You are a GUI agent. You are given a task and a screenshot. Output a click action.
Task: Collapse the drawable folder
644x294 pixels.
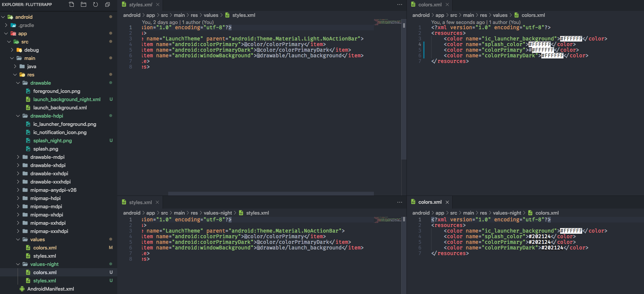click(18, 83)
